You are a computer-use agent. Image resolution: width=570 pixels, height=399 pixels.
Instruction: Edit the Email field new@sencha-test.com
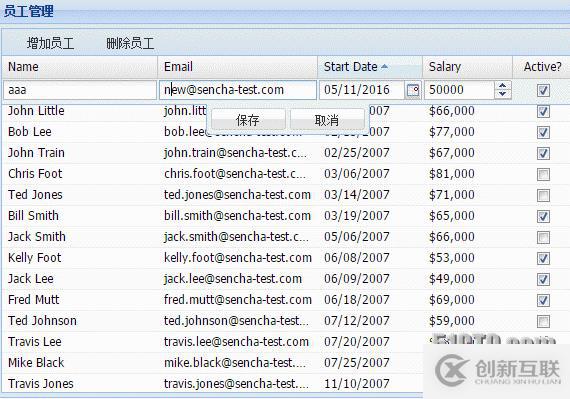pyautogui.click(x=238, y=90)
